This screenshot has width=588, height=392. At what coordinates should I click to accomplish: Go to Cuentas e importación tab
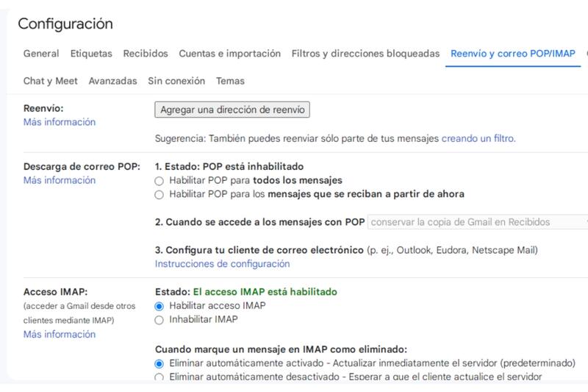click(x=229, y=54)
